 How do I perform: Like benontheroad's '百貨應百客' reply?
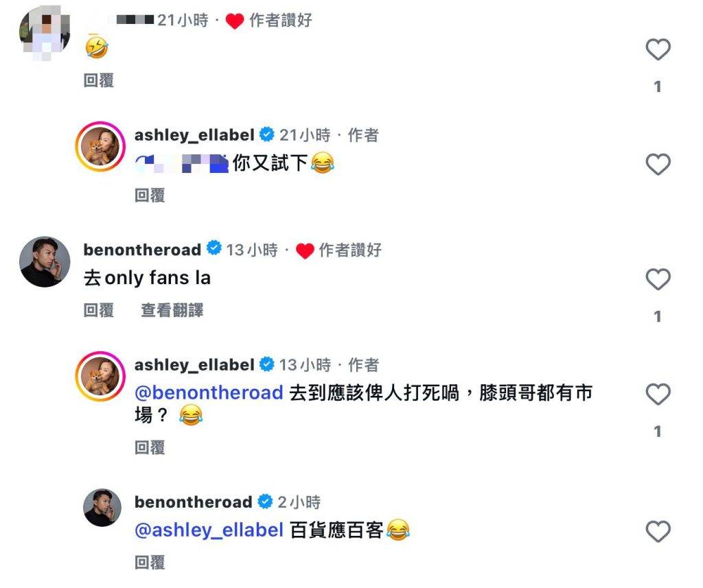pyautogui.click(x=658, y=531)
